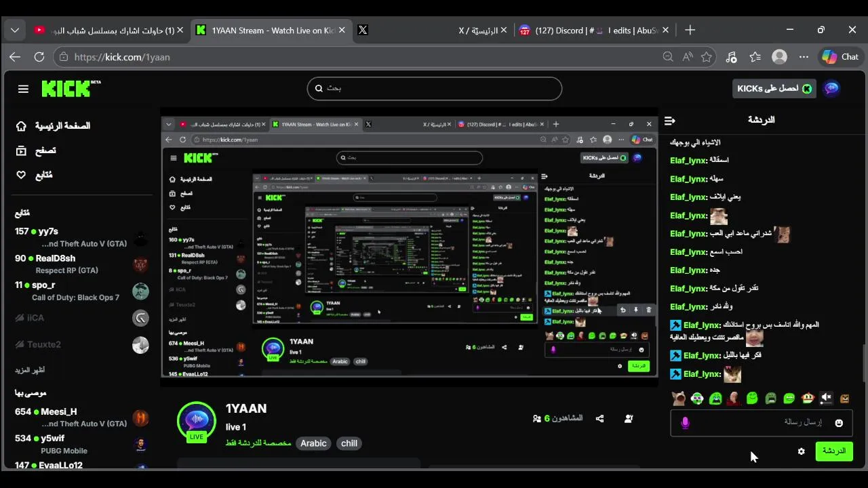This screenshot has width=868, height=488.
Task: Click the message input إرسال رسالة
Action: click(x=762, y=422)
